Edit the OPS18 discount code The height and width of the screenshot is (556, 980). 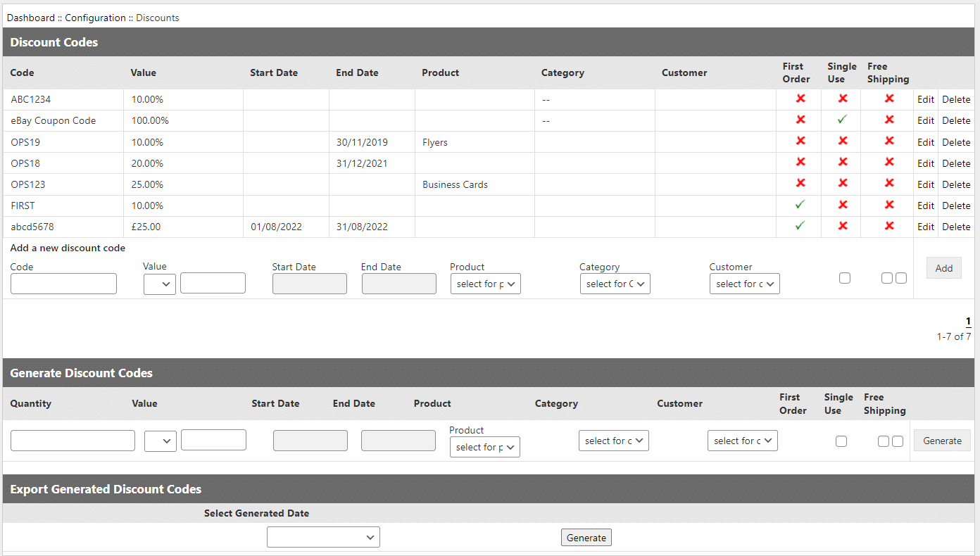[925, 163]
